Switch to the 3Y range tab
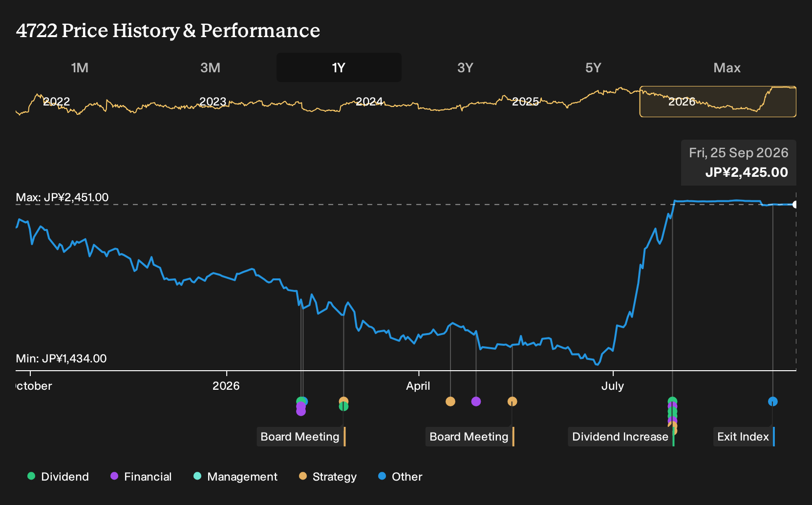The height and width of the screenshot is (505, 812). 465,67
